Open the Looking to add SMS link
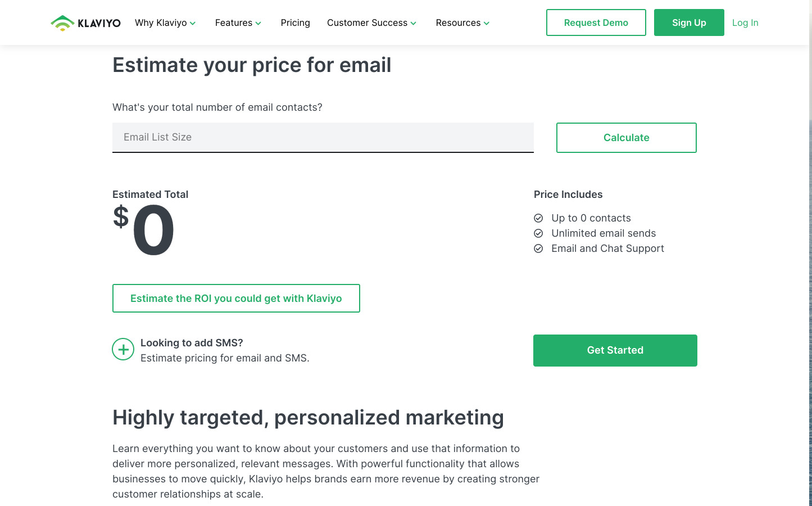Screen dimensions: 812x506 [192, 343]
